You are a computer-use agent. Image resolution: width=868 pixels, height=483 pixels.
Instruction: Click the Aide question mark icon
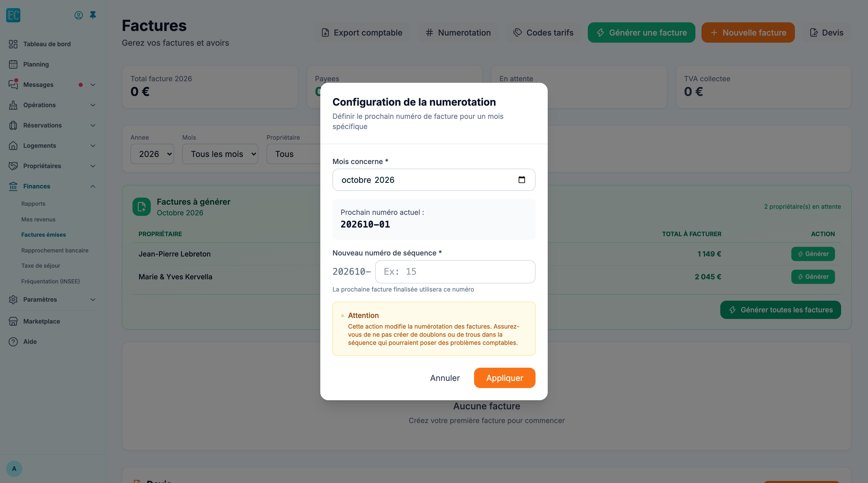point(13,342)
